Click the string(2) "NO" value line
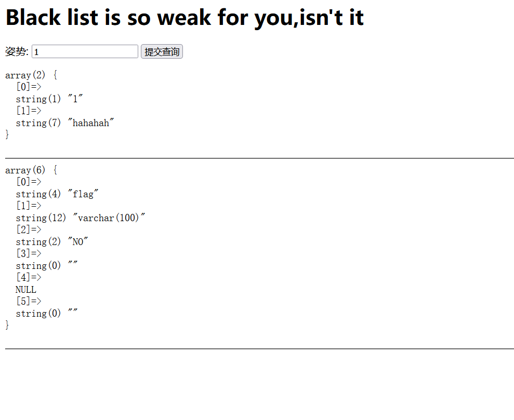 pos(52,242)
